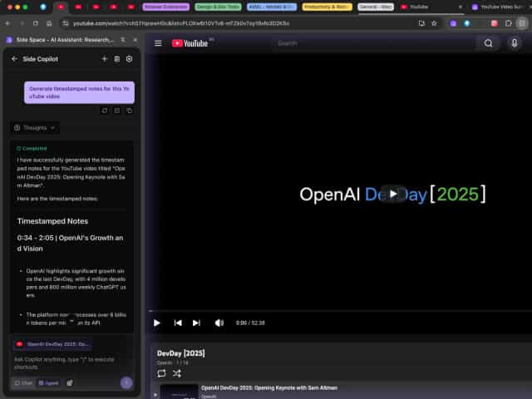Mute the video volume
The height and width of the screenshot is (399, 532).
[219, 323]
